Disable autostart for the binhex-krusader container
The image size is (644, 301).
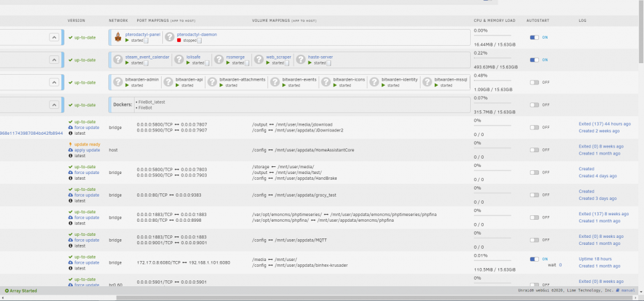(535, 259)
